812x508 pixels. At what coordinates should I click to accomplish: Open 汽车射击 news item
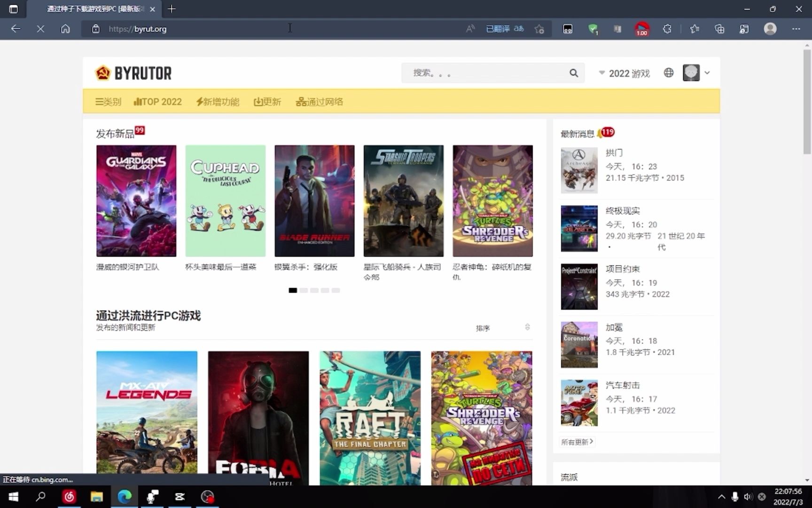pyautogui.click(x=637, y=403)
